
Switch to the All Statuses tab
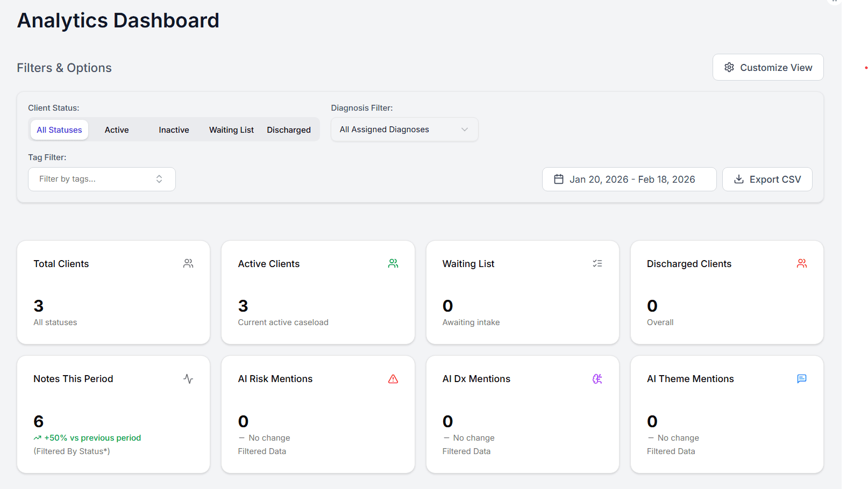point(59,130)
